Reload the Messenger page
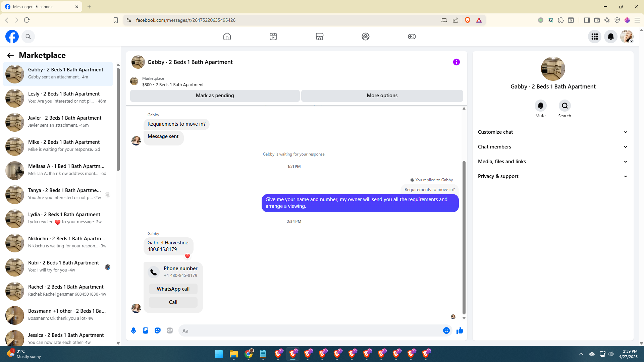Screen dimensions: 644x362 (27, 20)
